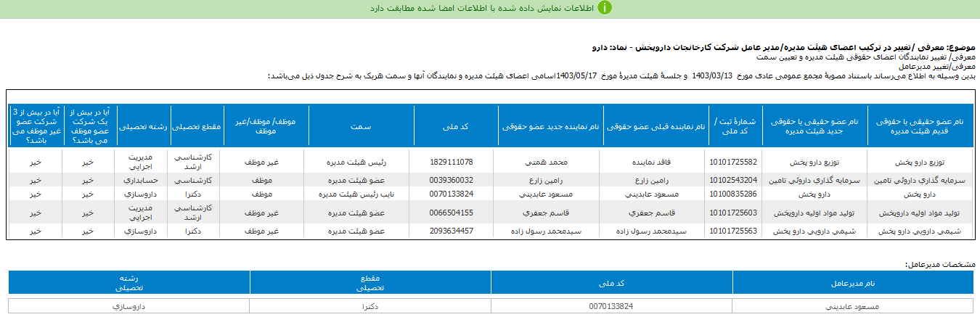Select registration number 10101725582 cell

coord(735,162)
